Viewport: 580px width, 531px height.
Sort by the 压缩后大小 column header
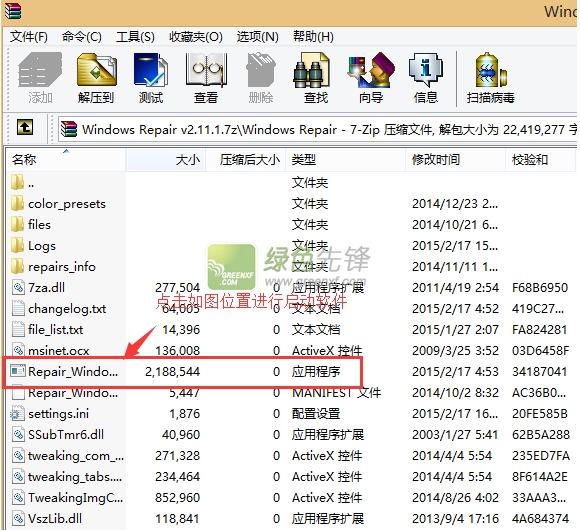246,160
